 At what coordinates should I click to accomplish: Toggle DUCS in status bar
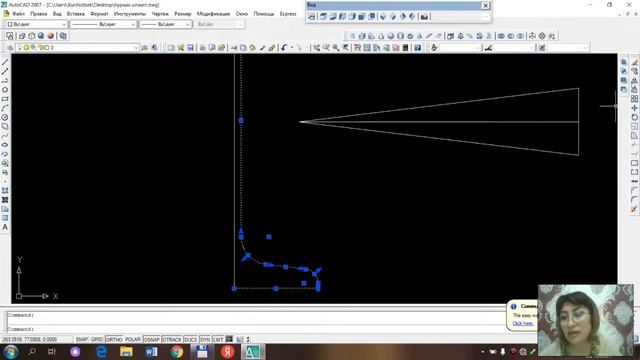pos(190,340)
